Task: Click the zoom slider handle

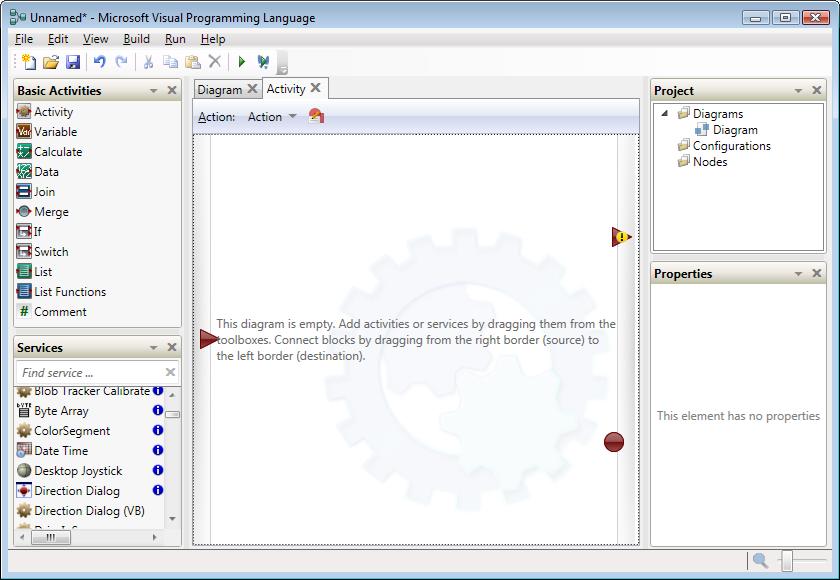Action: (787, 561)
